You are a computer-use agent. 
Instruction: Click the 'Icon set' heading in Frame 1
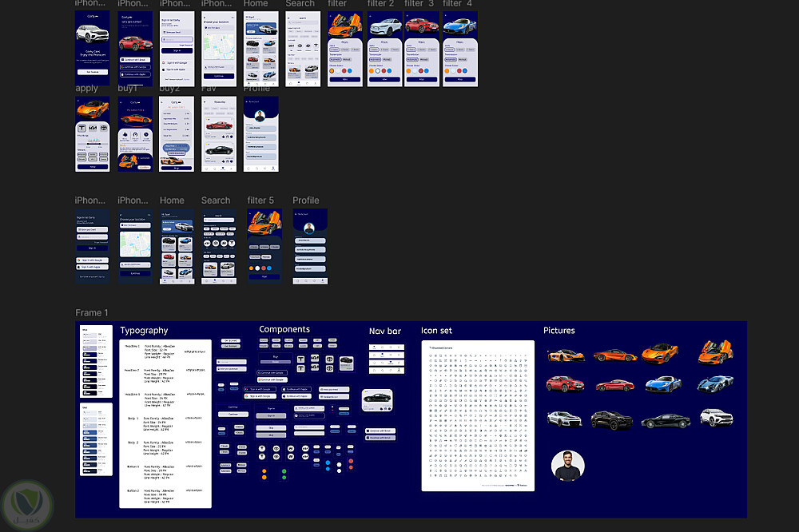[437, 331]
